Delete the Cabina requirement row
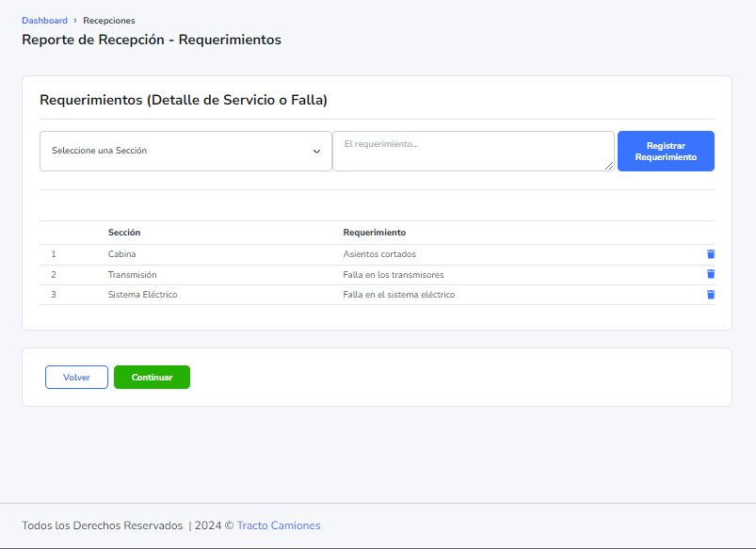756x549 pixels. [710, 254]
